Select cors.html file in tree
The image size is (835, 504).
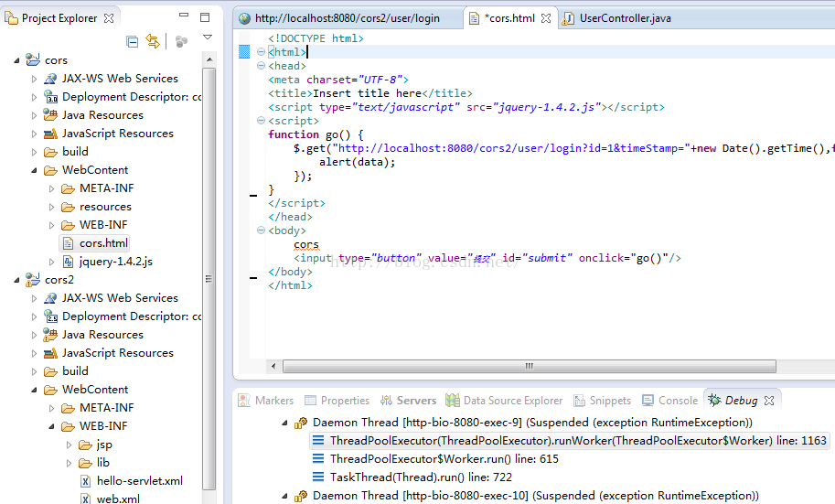point(95,243)
